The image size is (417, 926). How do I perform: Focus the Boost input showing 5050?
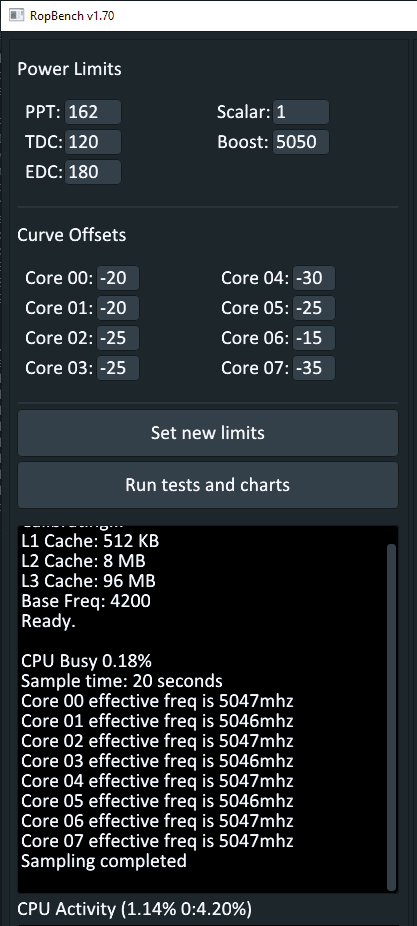(301, 142)
